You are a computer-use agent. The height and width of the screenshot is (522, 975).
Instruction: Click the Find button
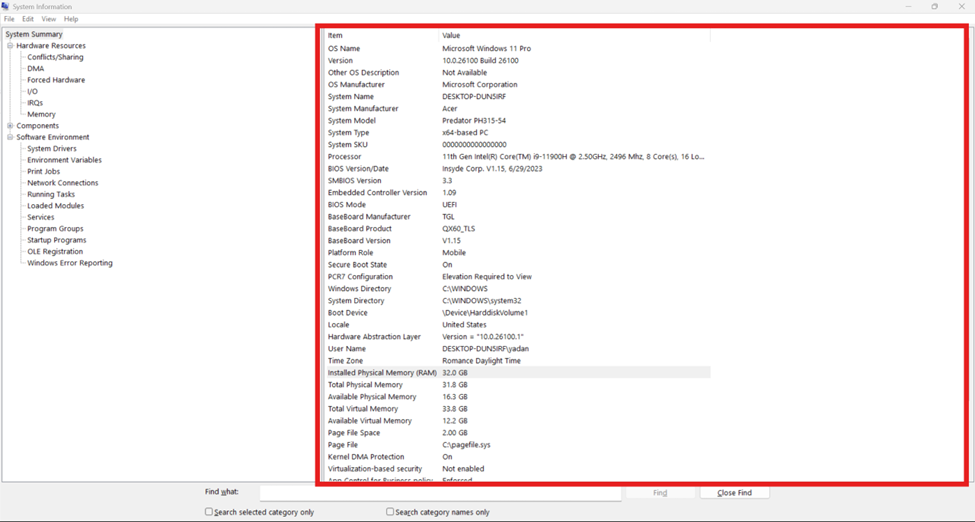tap(660, 493)
